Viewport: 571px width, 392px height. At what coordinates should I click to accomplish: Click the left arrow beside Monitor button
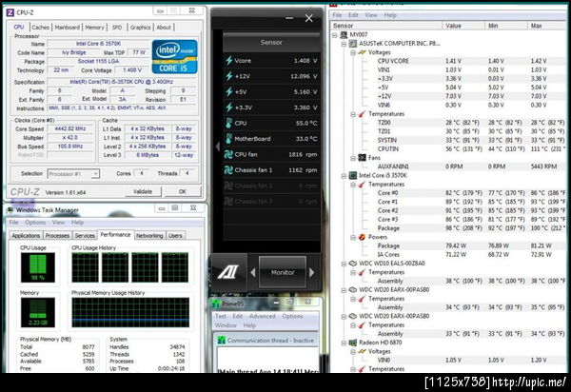(x=253, y=272)
